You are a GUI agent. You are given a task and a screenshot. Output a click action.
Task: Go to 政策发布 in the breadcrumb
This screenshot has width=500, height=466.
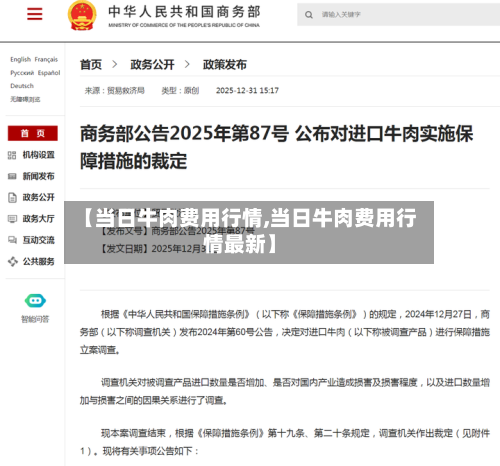225,65
